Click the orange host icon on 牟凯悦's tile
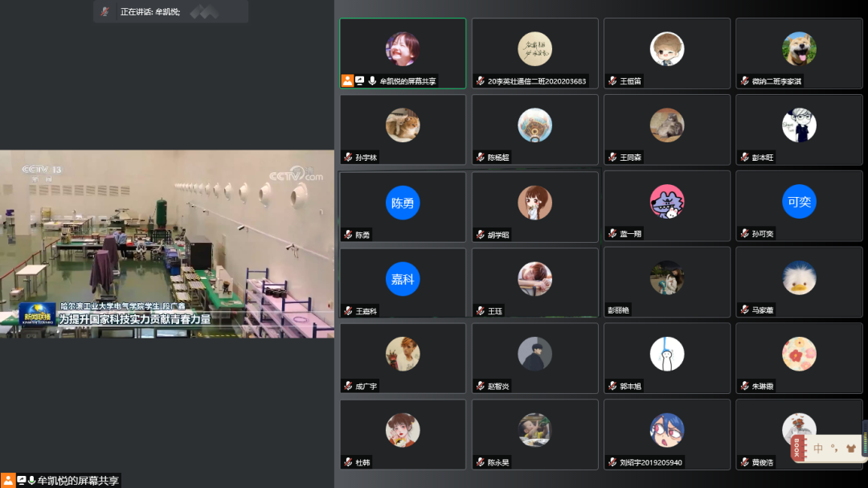Screen dimensions: 868x488 [347, 81]
